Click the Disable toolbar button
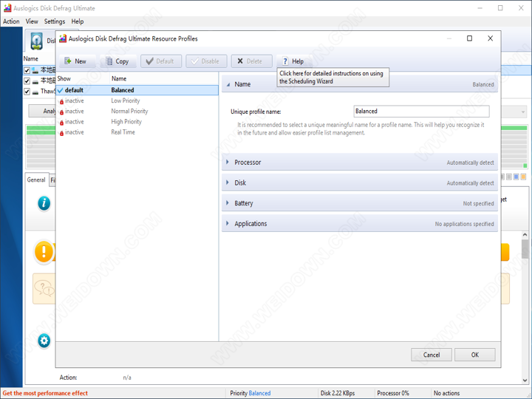Image resolution: width=532 pixels, height=399 pixels. [206, 61]
